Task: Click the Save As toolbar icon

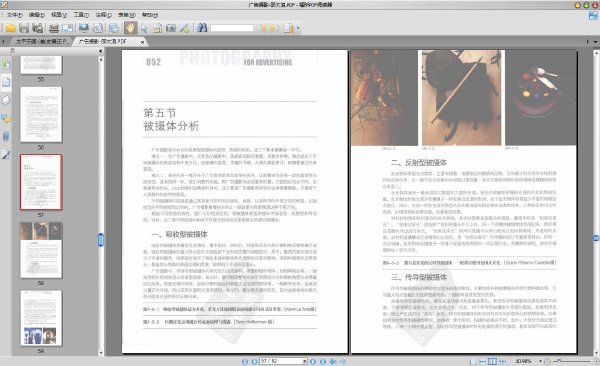Action: [x=37, y=28]
